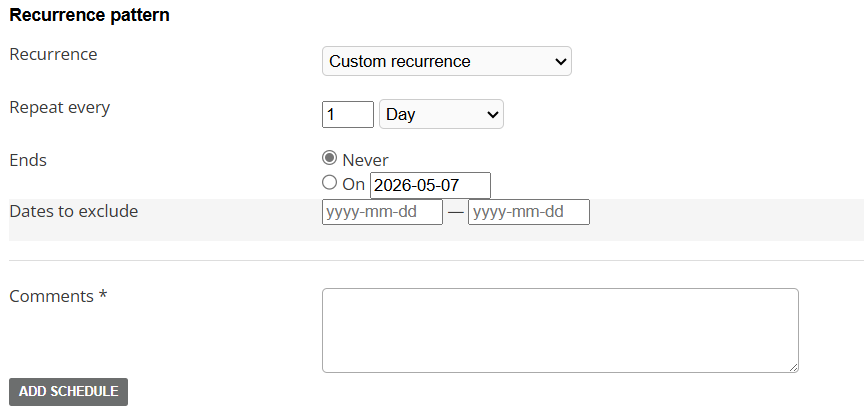Screen dimensions: 864x409
Task: Focus the 2026-05-07 end date field
Action: [x=430, y=185]
